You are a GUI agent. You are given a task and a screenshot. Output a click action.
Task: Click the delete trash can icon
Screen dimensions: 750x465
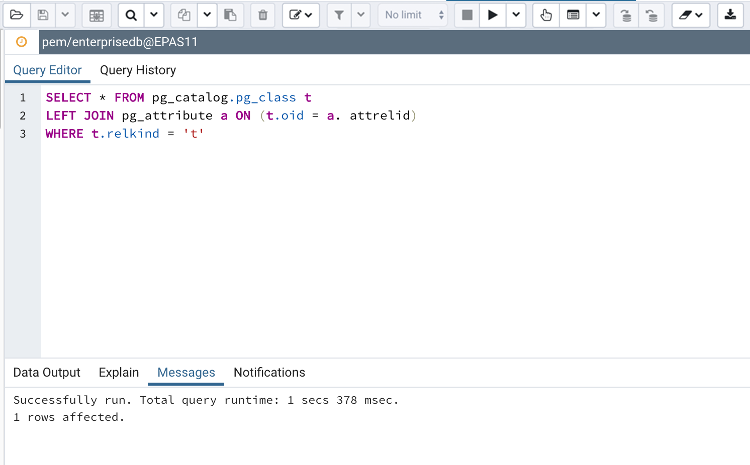(x=263, y=15)
